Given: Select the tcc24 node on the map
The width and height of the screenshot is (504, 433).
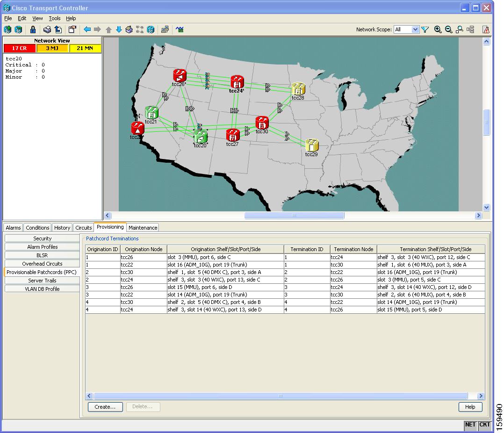Looking at the screenshot, I should point(237,82).
